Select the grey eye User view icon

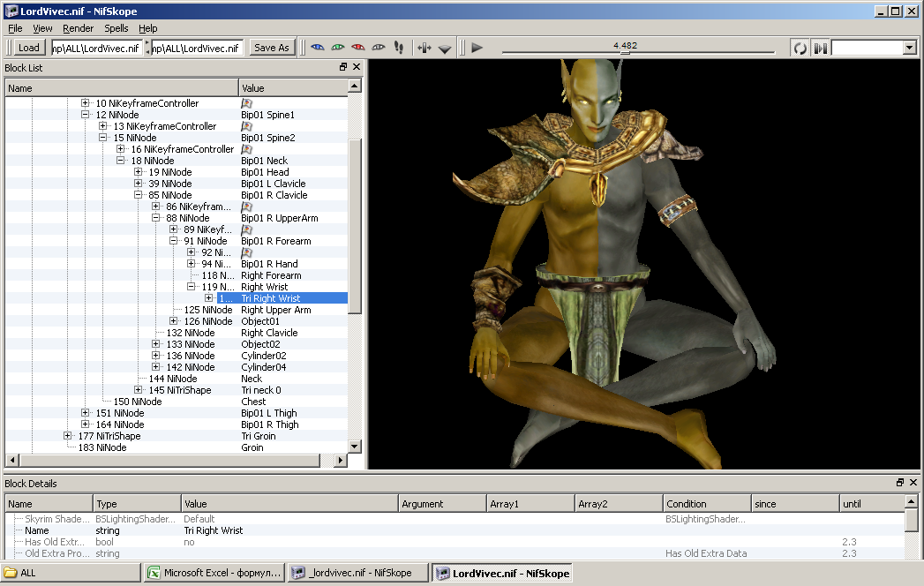(379, 48)
